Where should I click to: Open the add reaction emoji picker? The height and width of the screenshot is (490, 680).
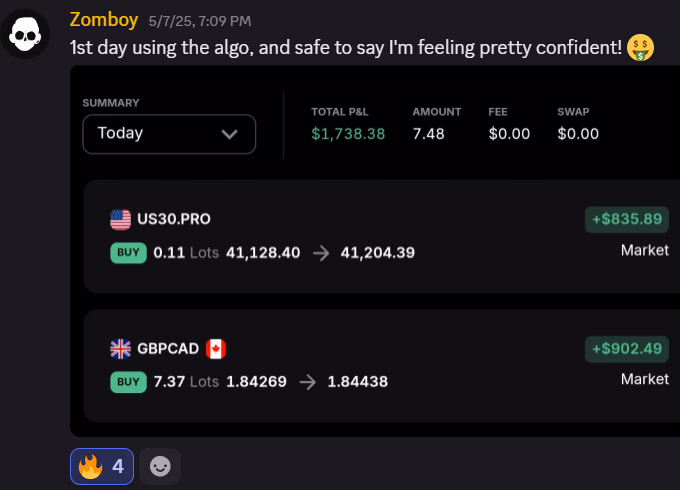tap(160, 466)
